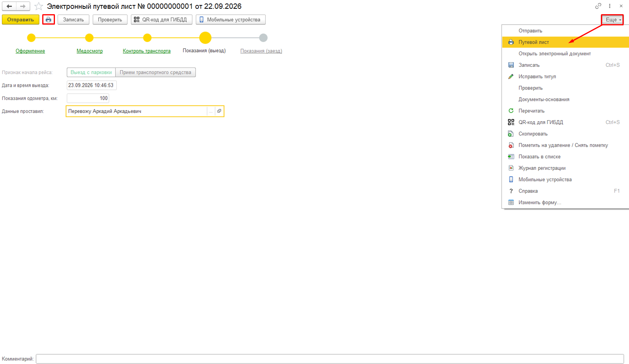Expand the Еще dropdown menu
This screenshot has width=629, height=364.
[612, 20]
